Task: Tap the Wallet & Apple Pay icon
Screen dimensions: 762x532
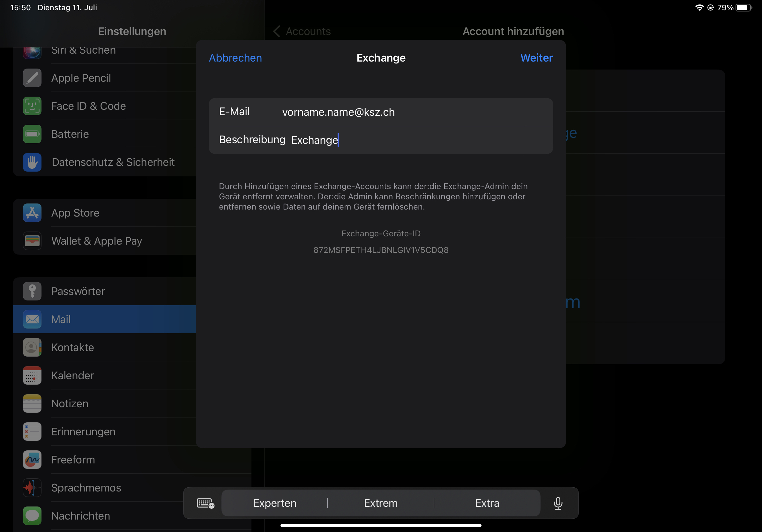Action: click(x=32, y=241)
